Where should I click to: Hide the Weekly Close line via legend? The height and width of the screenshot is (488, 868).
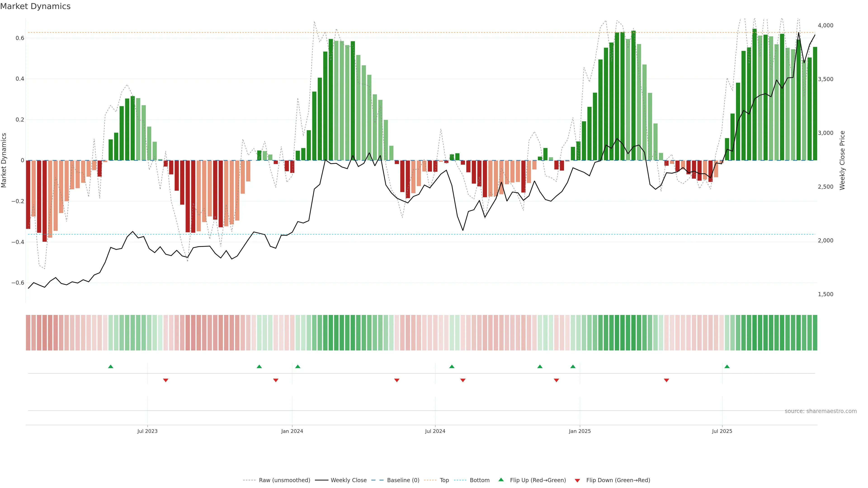point(348,480)
